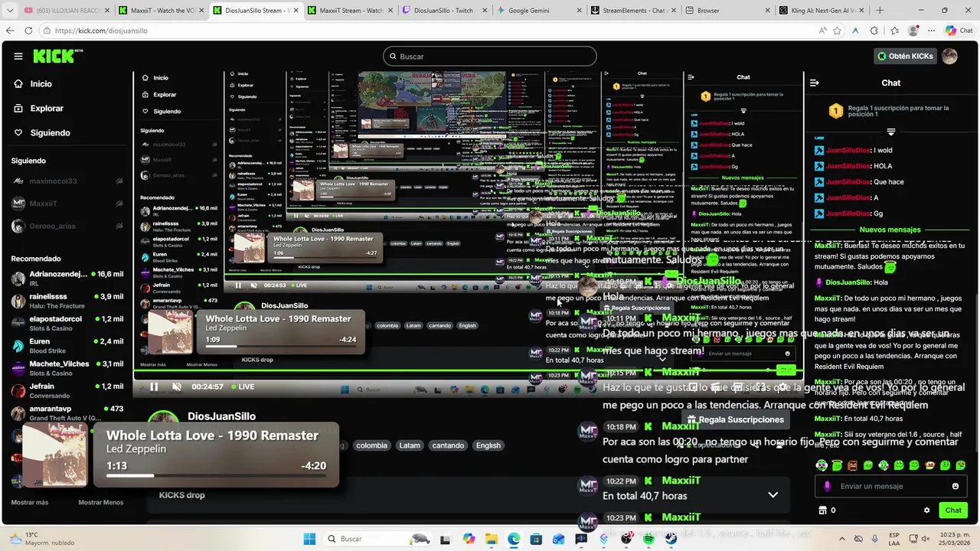
Task: Expand the leaderboard chevron under banner
Action: [890, 132]
